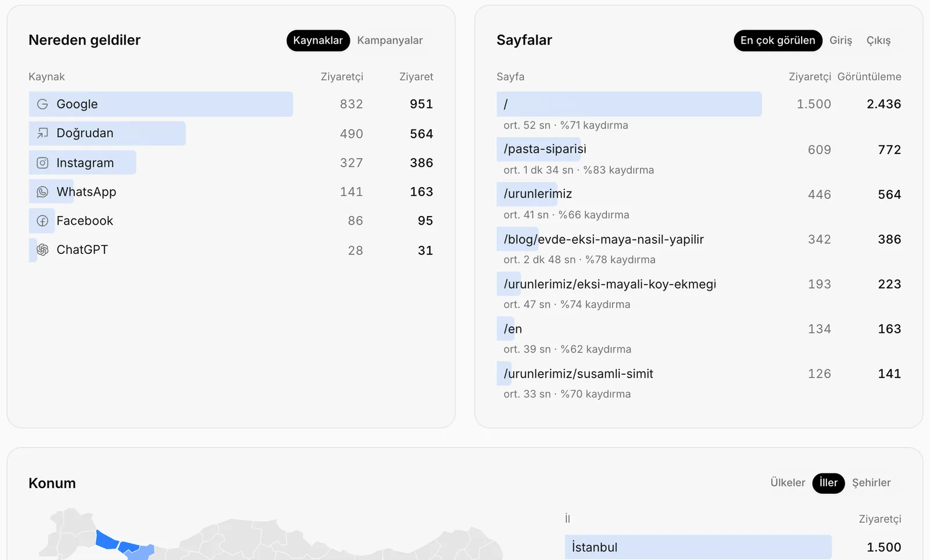Click the Google source icon
The height and width of the screenshot is (560, 930).
pos(42,104)
